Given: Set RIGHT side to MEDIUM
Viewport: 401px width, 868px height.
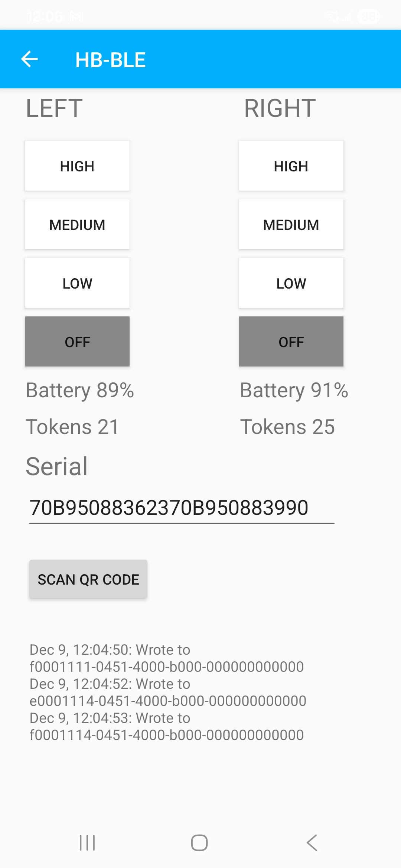Looking at the screenshot, I should (291, 224).
